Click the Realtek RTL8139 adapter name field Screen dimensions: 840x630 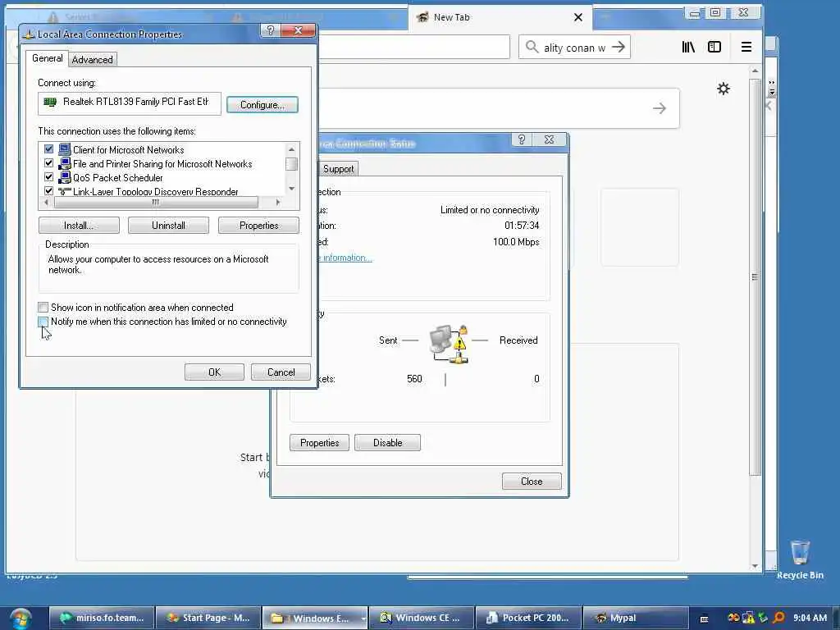click(x=129, y=103)
